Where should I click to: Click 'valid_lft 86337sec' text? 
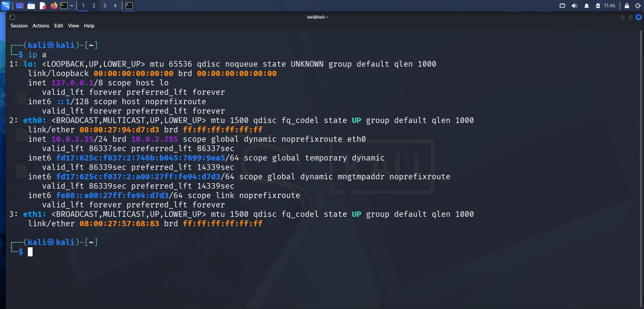pos(84,148)
